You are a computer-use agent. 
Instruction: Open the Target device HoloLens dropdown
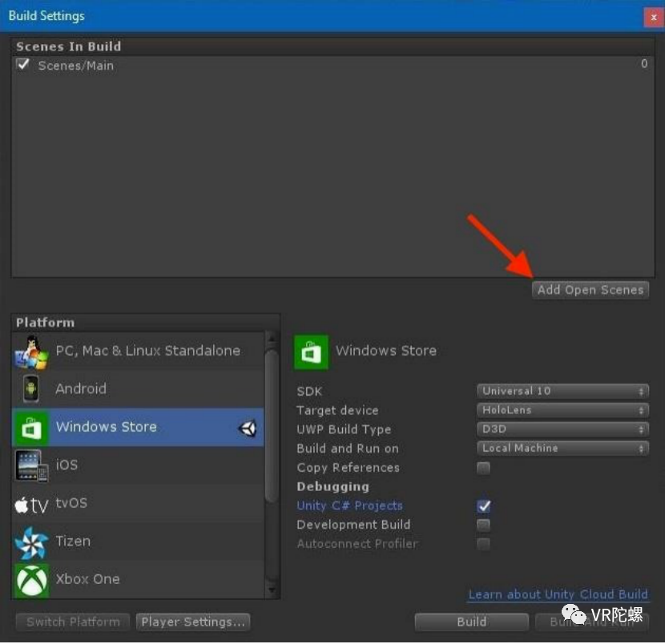pyautogui.click(x=562, y=410)
